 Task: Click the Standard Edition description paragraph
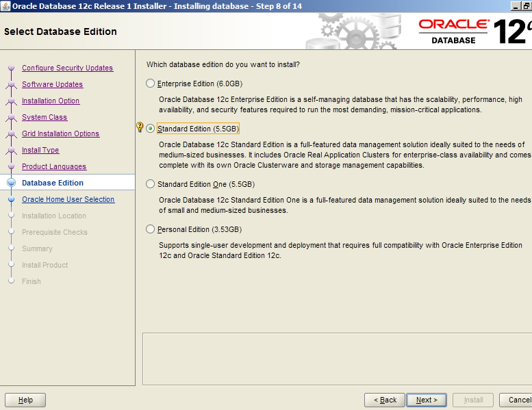[344, 155]
